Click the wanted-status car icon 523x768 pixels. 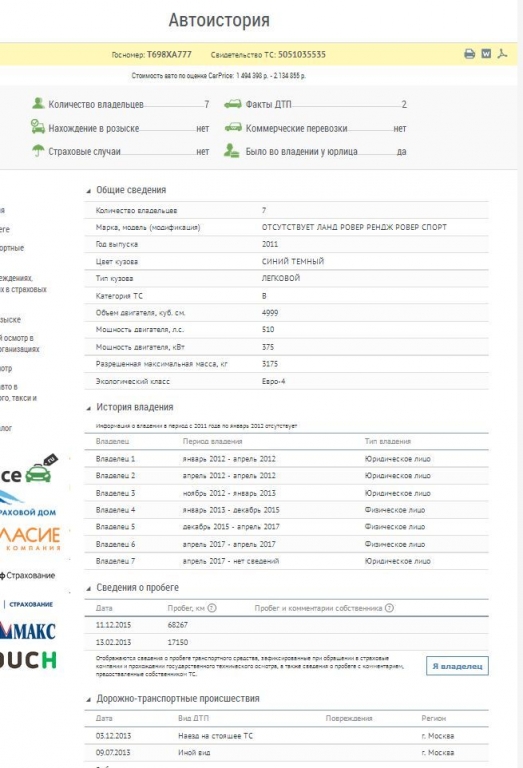pos(38,126)
